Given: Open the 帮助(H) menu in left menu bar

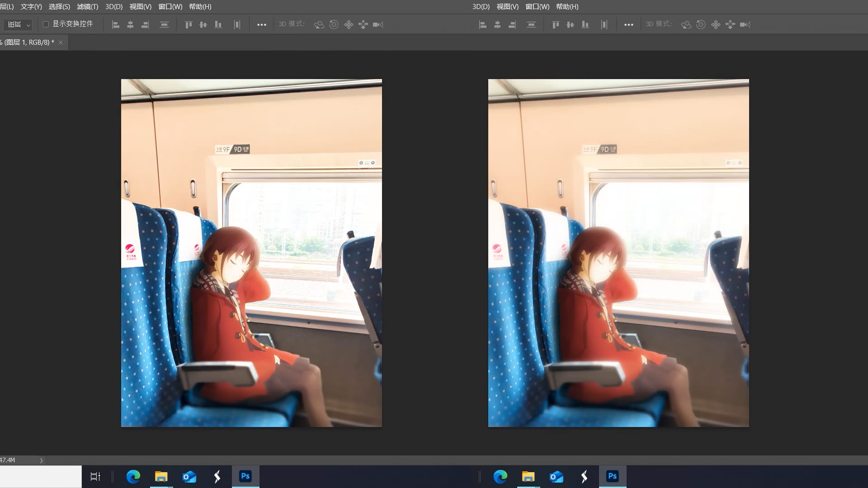Looking at the screenshot, I should coord(200,7).
